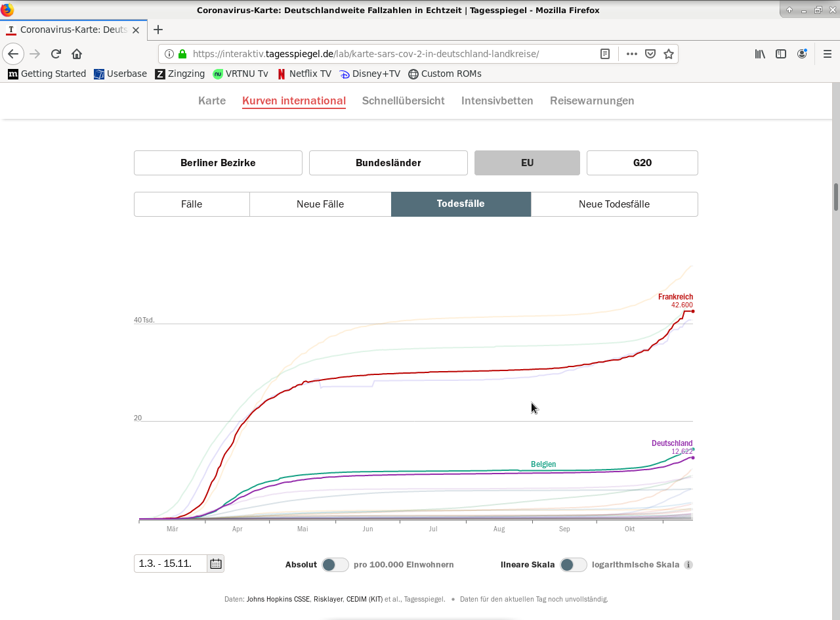The image size is (840, 620).
Task: Toggle reader view icon in address bar
Action: (605, 54)
